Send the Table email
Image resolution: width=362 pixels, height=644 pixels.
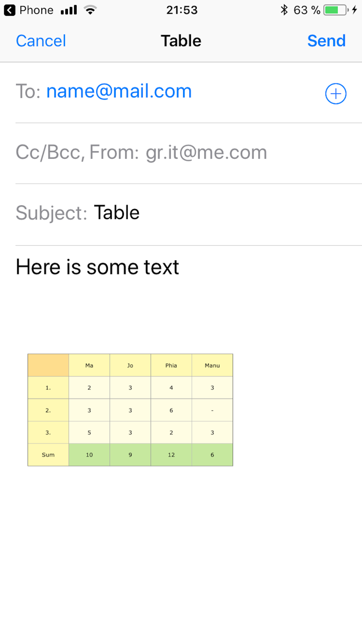point(326,41)
